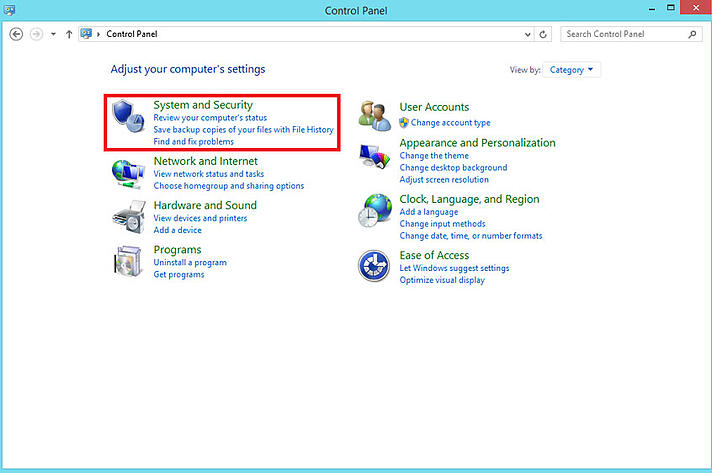
Task: Open Appearance and Personalization category
Action: (478, 143)
